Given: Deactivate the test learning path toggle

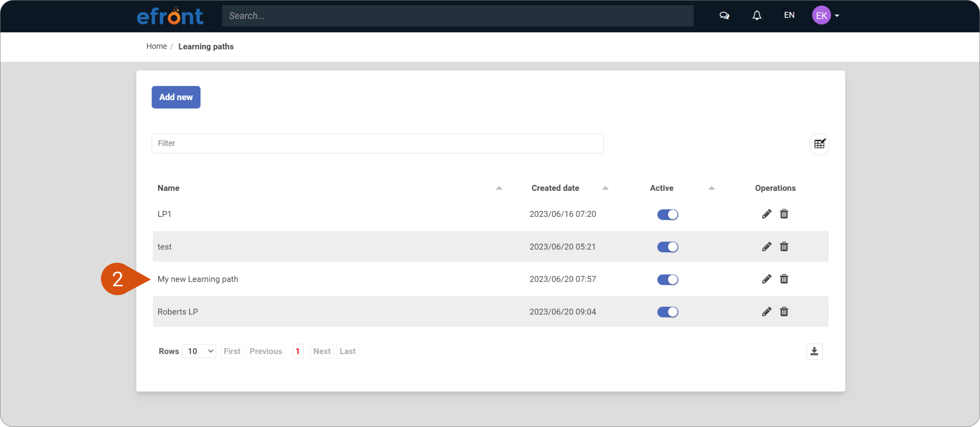Looking at the screenshot, I should pos(667,247).
